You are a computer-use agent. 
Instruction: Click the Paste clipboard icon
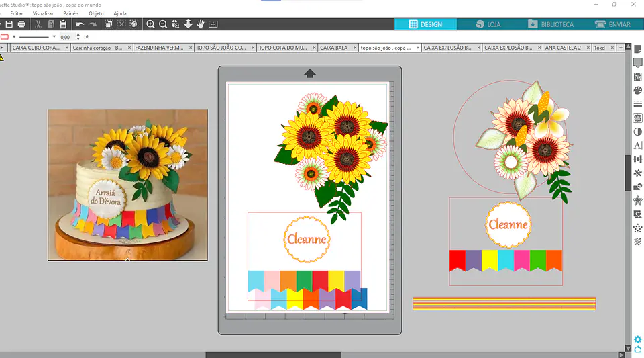click(63, 24)
